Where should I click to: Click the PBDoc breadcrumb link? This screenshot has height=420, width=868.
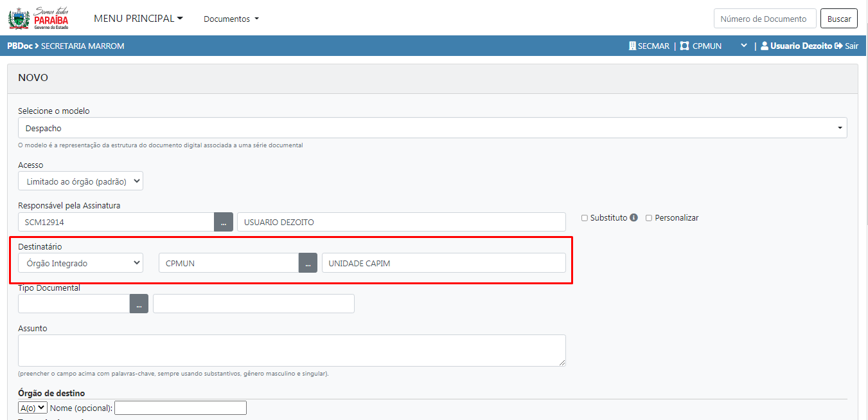(x=19, y=46)
